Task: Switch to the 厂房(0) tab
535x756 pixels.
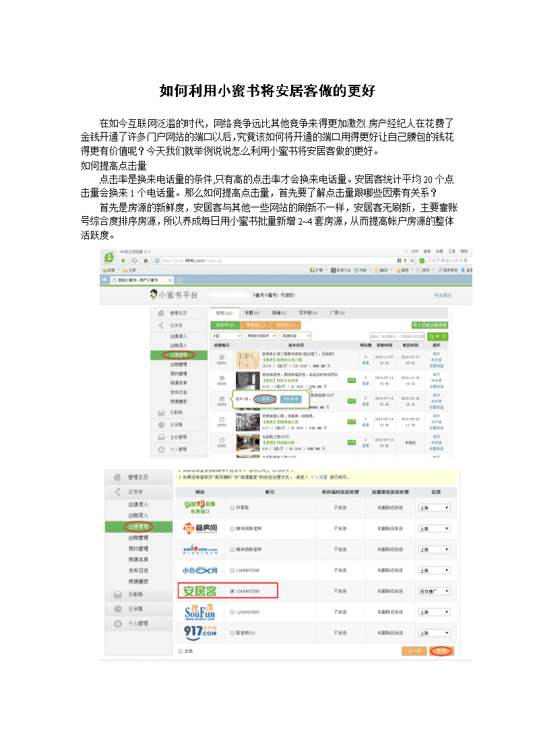Action: pyautogui.click(x=337, y=313)
